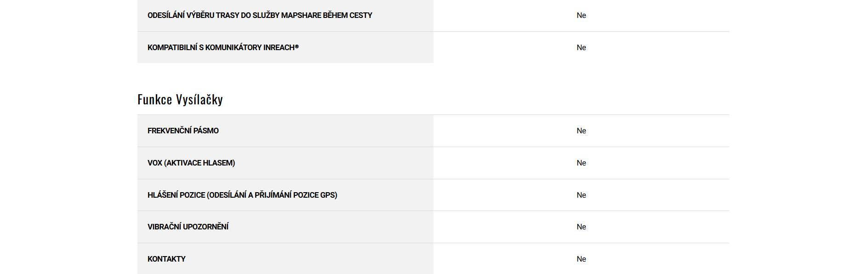The width and height of the screenshot is (868, 274).
Task: Click the word VOX in the table
Action: 155,163
